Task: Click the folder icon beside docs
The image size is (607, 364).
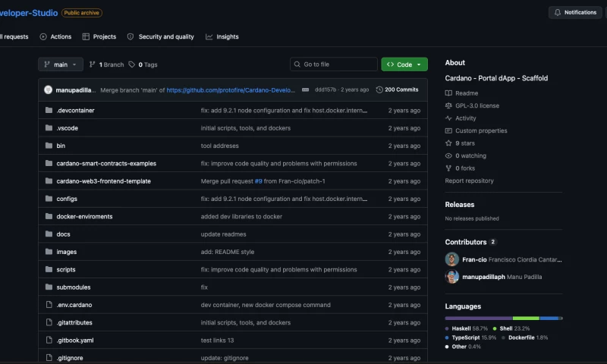Action: pyautogui.click(x=49, y=234)
